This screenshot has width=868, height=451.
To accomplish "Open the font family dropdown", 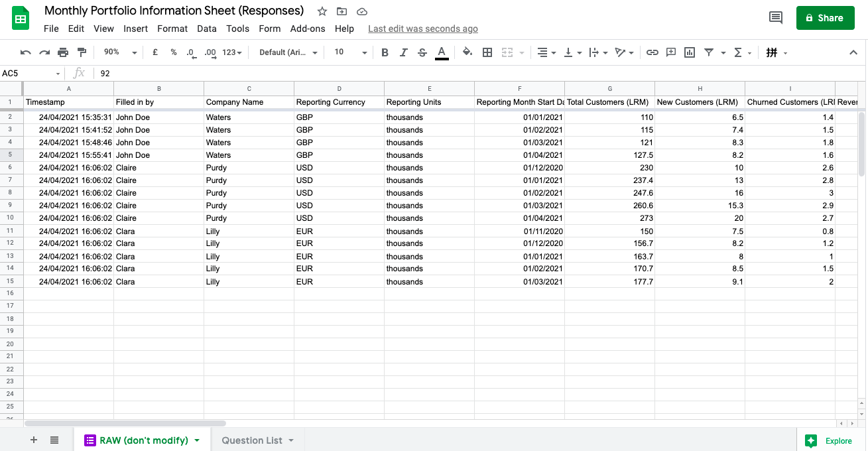I will [288, 52].
